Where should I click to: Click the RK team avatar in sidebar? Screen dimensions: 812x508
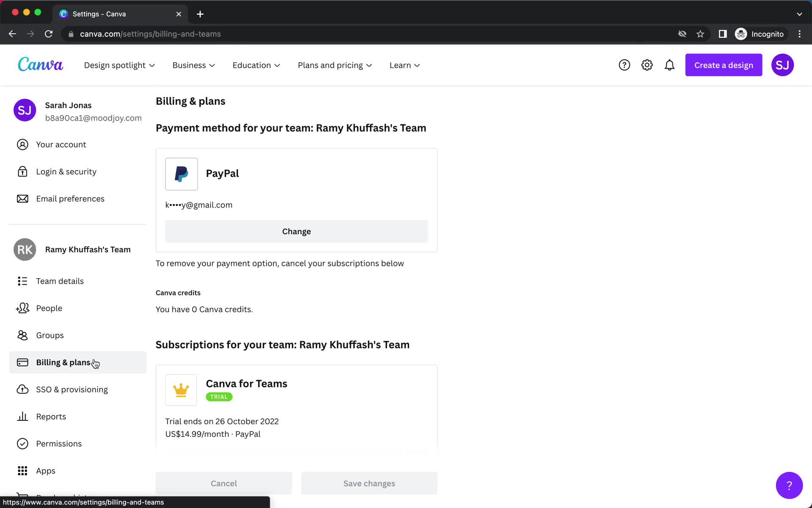tap(25, 249)
